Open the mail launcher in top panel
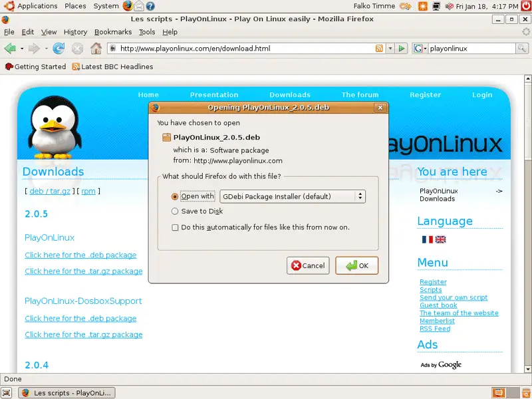The height and width of the screenshot is (399, 532). pos(139,6)
